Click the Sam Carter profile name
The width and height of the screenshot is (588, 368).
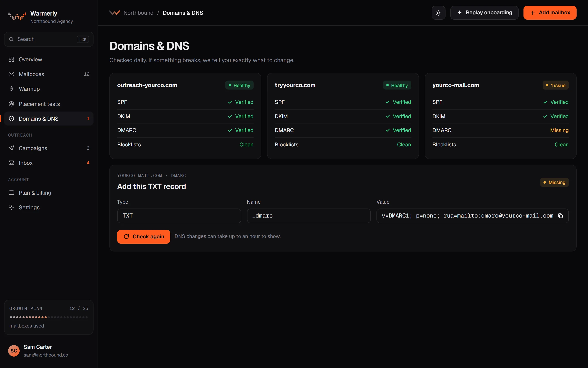[x=38, y=347]
